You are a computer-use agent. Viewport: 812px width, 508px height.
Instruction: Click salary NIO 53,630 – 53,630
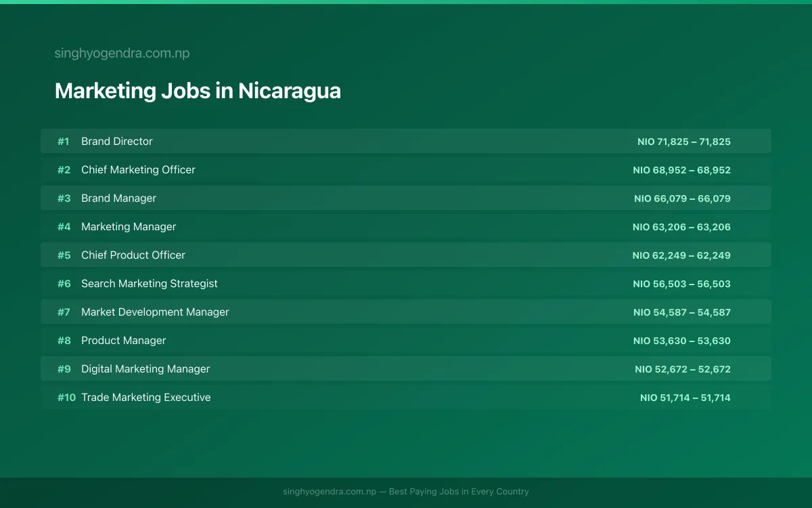click(682, 341)
